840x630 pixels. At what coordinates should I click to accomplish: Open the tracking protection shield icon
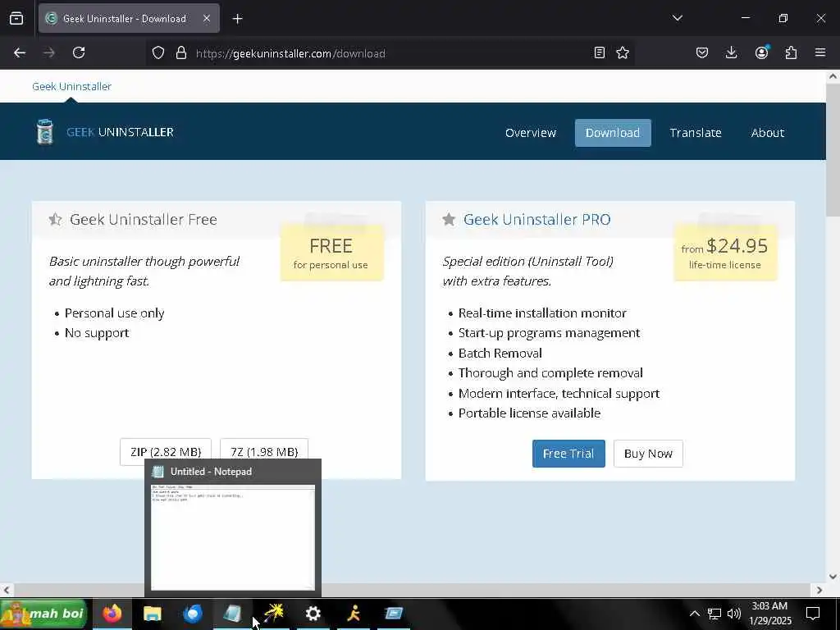pyautogui.click(x=158, y=52)
